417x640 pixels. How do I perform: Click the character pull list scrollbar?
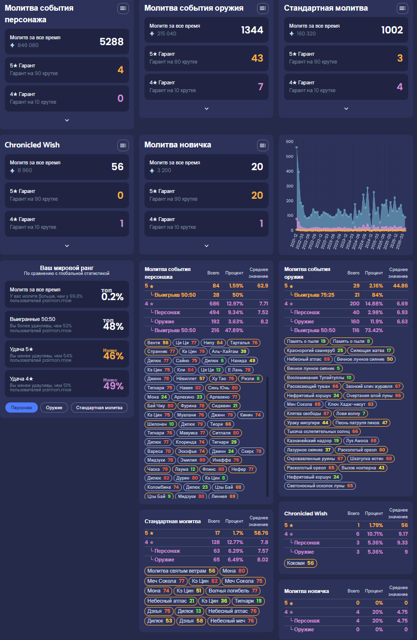click(267, 437)
